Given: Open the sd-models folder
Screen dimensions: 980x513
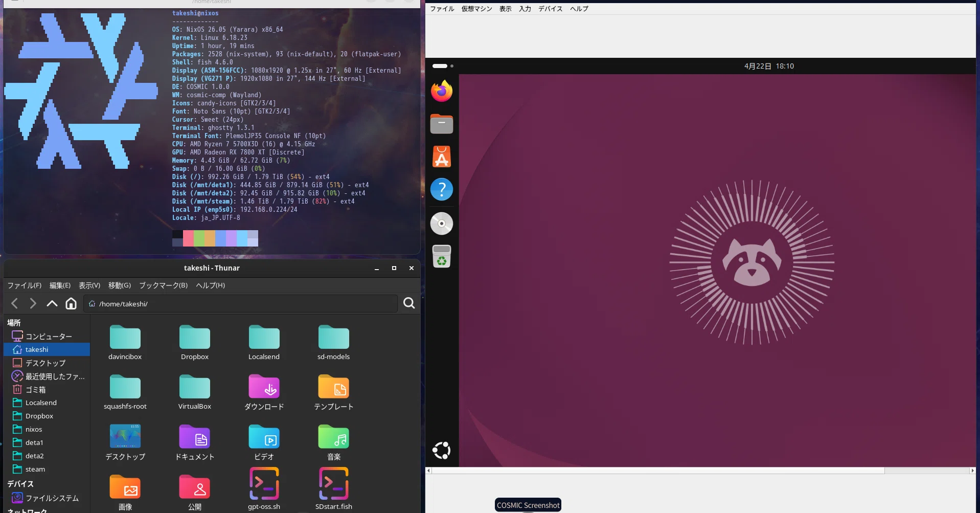Looking at the screenshot, I should (x=334, y=343).
